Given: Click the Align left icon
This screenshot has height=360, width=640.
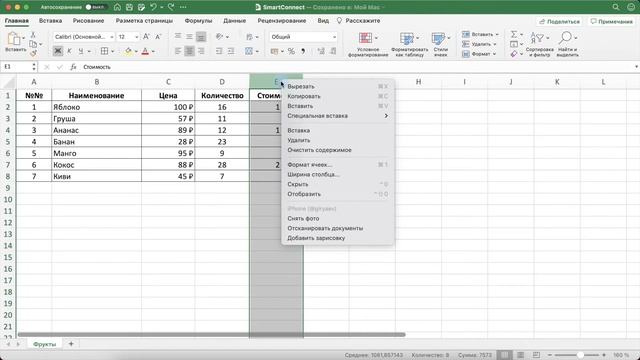Looking at the screenshot, I should (178, 51).
